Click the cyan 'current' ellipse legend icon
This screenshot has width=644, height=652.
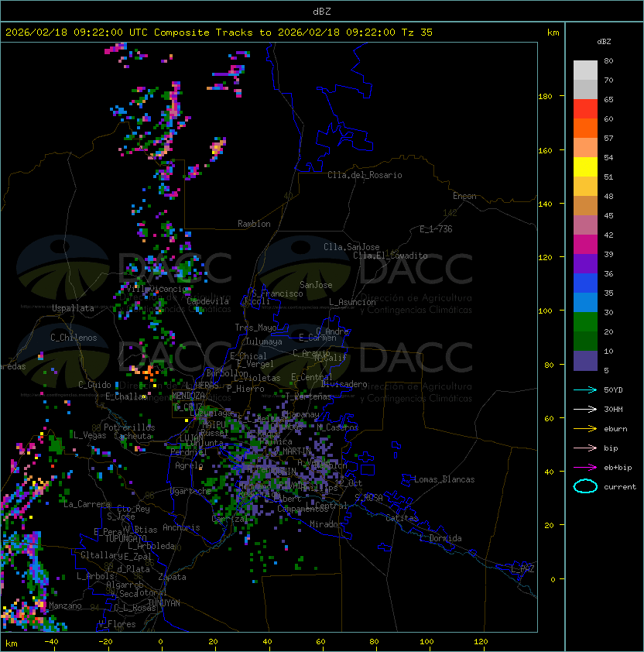[x=585, y=486]
